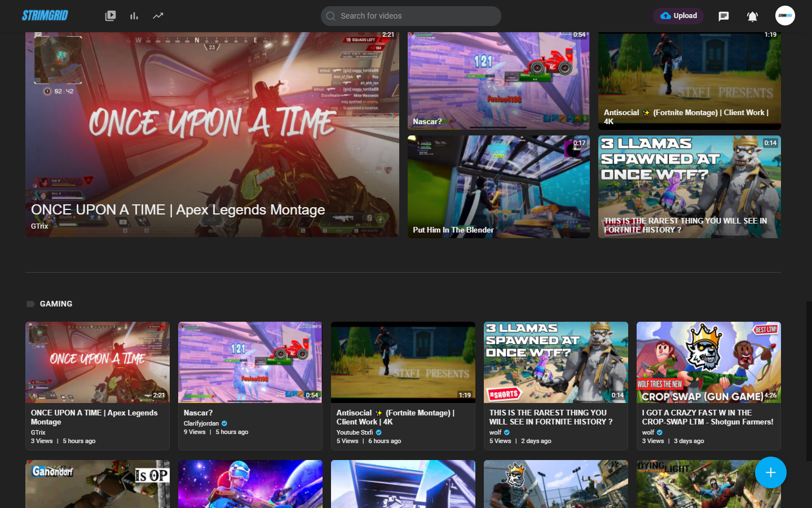Open the featured ONCE UPON A TIME video
This screenshot has height=508, width=812.
coord(212,134)
